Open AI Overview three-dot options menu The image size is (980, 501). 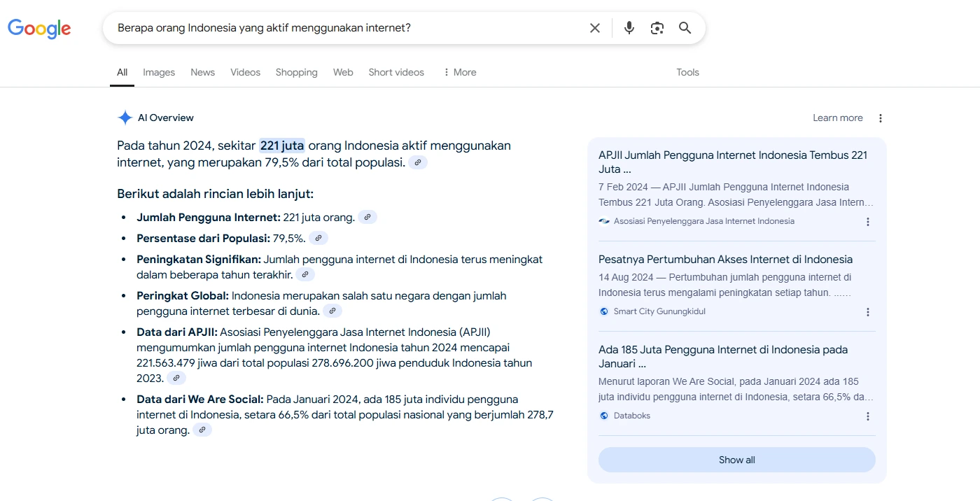coord(881,118)
